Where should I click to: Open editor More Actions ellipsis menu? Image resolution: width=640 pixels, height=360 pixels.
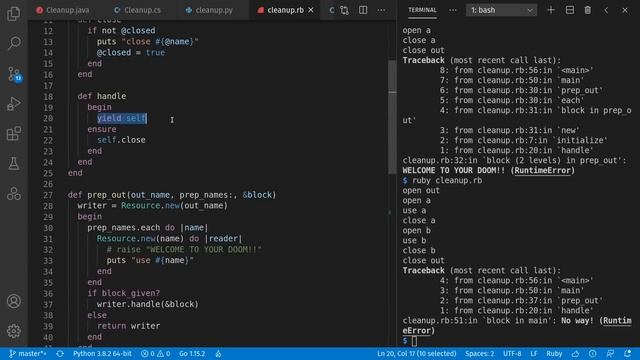[381, 10]
